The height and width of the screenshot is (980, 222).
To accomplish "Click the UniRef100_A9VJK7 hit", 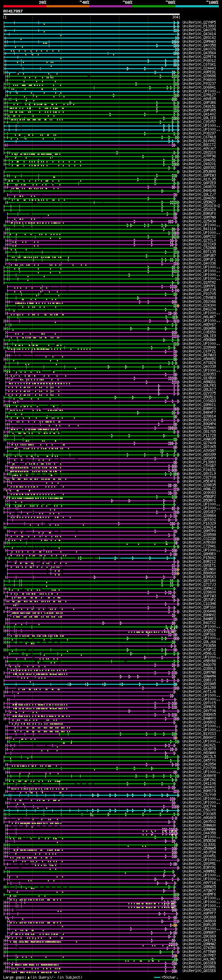I will [199, 148].
